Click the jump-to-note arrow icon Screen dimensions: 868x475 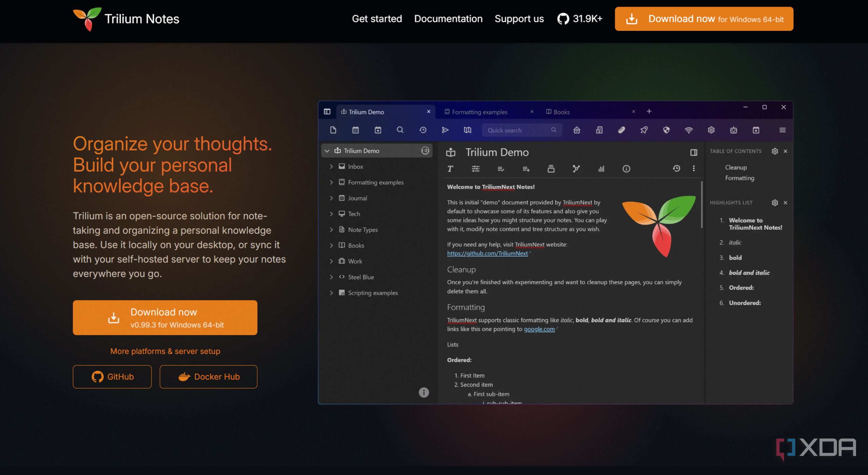(x=445, y=130)
